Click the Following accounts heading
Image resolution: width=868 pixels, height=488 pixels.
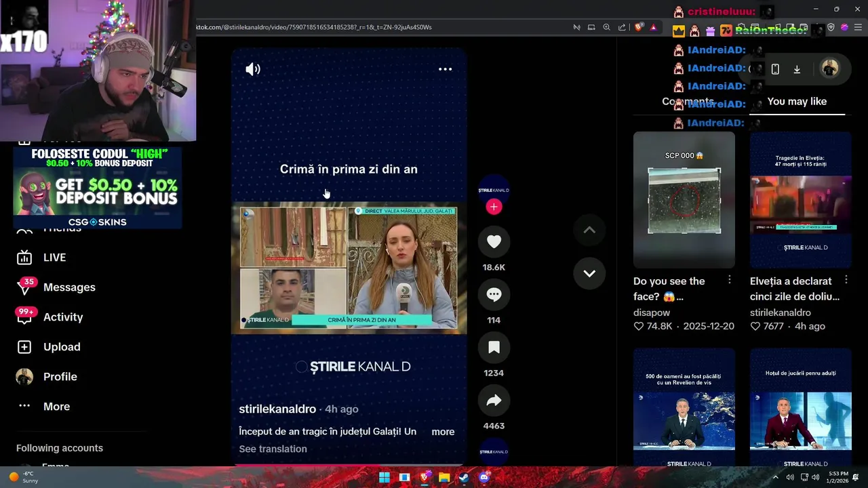tap(60, 448)
